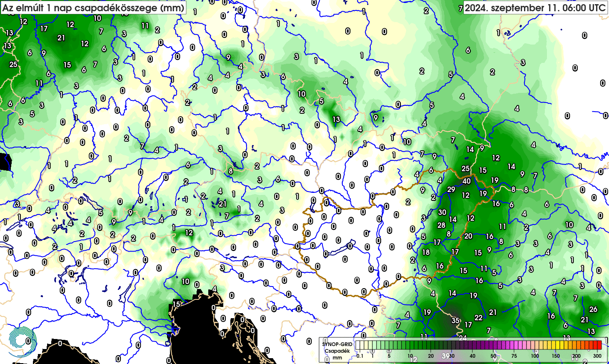The height and width of the screenshot is (364, 609).
Task: Click the 'Csapadék' label in the legend
Action: (337, 351)
